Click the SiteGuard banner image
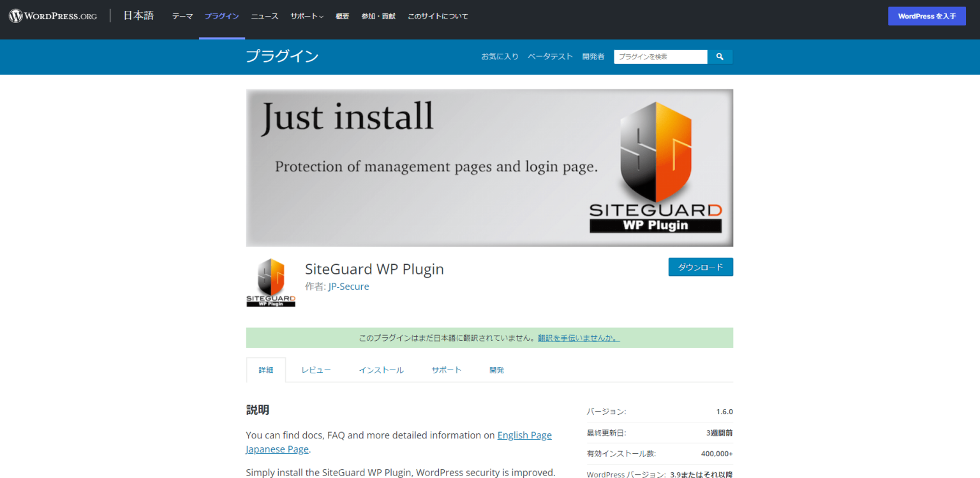 click(x=489, y=167)
